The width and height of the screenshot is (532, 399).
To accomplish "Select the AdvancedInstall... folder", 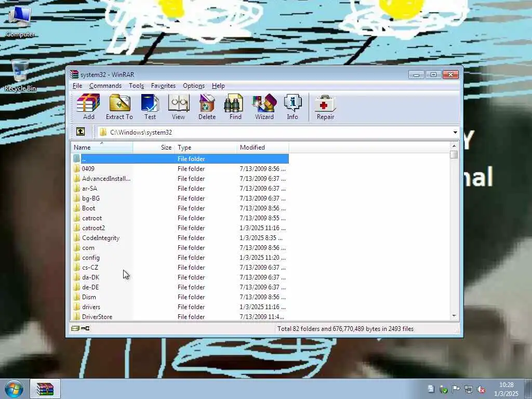I will 180,179.
